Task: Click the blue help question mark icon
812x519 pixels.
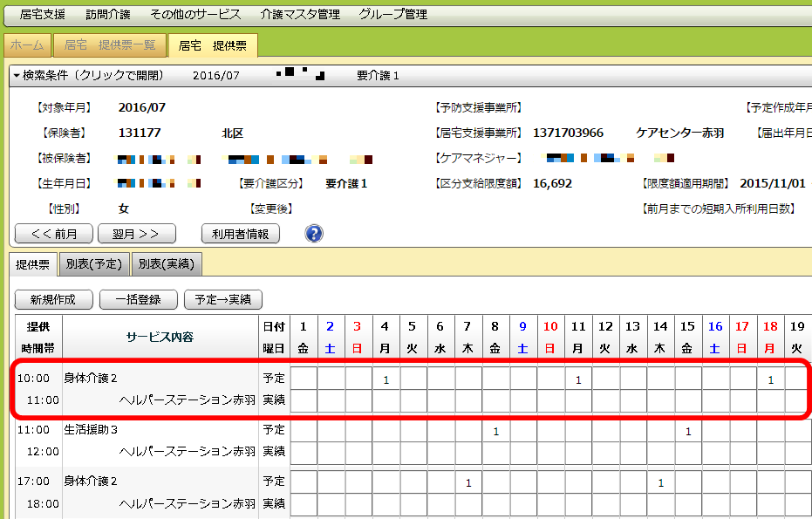Action: 314,234
